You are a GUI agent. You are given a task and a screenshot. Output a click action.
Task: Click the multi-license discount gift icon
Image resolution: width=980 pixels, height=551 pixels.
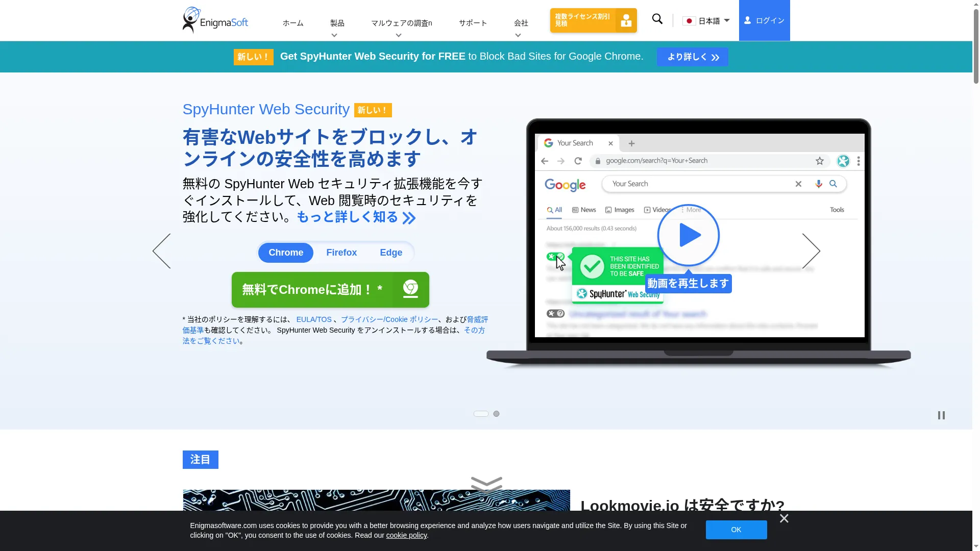pos(626,20)
